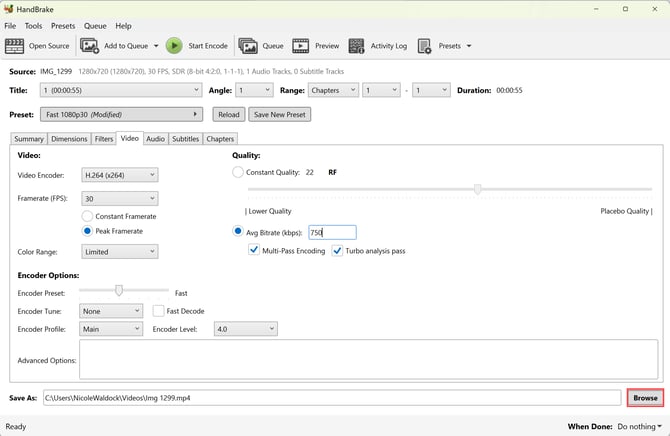Select the Avg Bitrate (kbps) radio button

tap(238, 231)
